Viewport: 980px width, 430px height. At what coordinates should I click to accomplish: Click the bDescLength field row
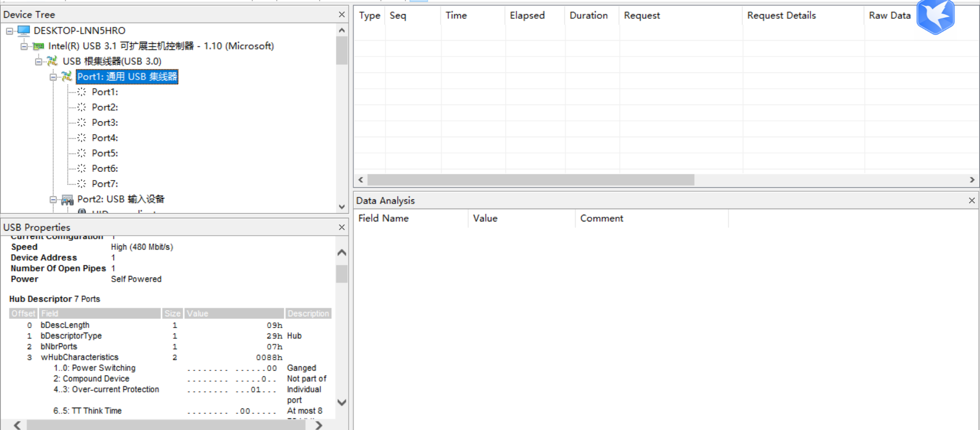click(170, 325)
